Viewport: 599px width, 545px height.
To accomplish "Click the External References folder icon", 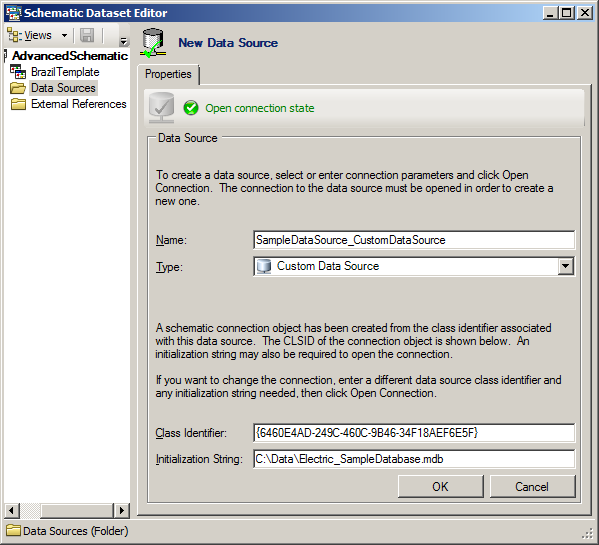I will 18,104.
